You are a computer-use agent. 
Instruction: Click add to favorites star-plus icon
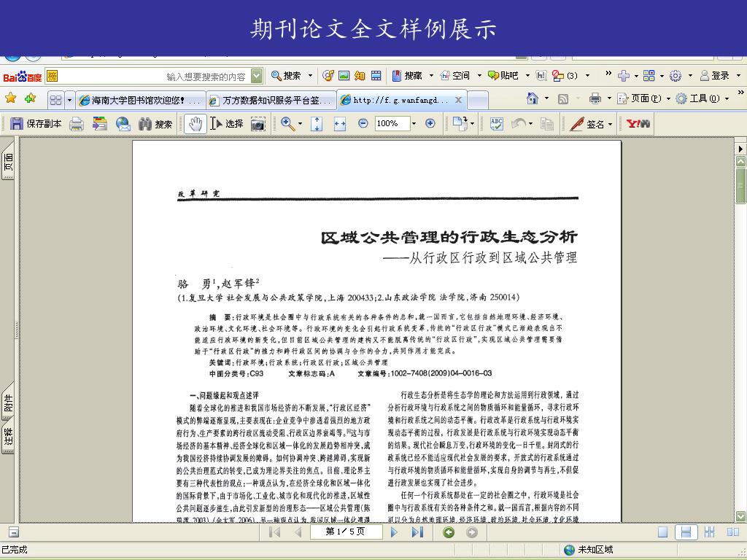31,98
